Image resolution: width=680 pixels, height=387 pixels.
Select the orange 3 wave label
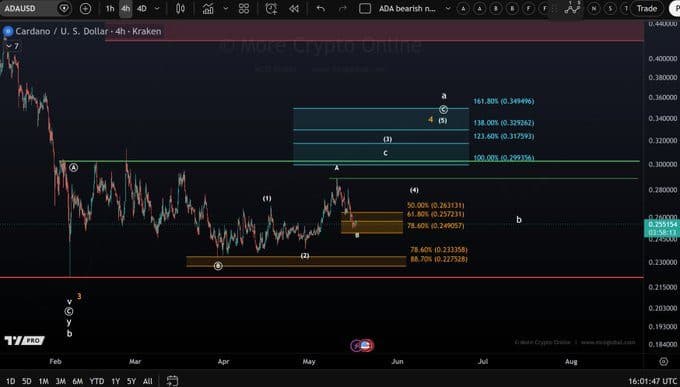tap(79, 297)
